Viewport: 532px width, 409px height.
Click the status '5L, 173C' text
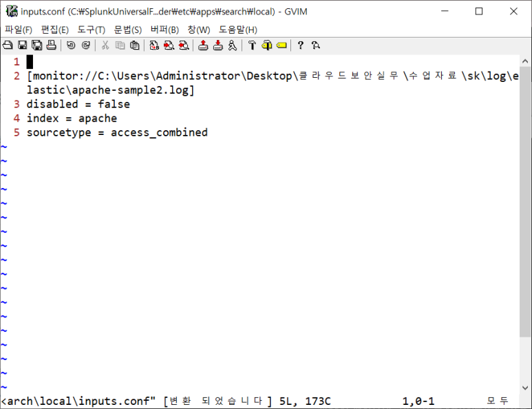305,401
